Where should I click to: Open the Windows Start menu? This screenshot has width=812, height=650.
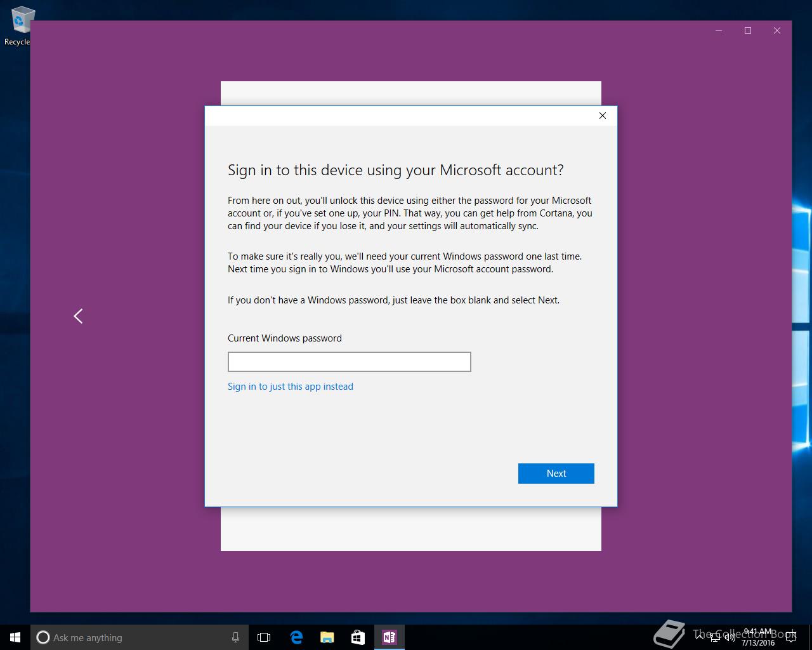pyautogui.click(x=15, y=637)
